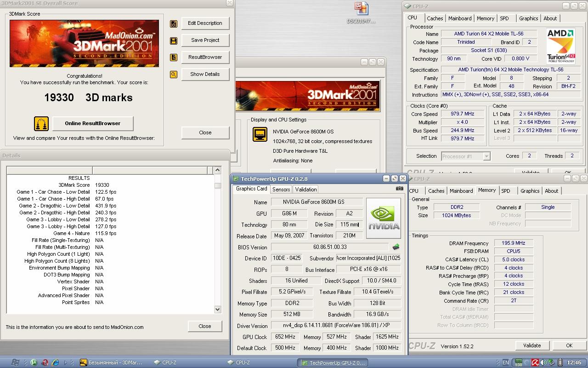
Task: Select the DSC01047 file icon on the desktop
Action: [x=361, y=13]
